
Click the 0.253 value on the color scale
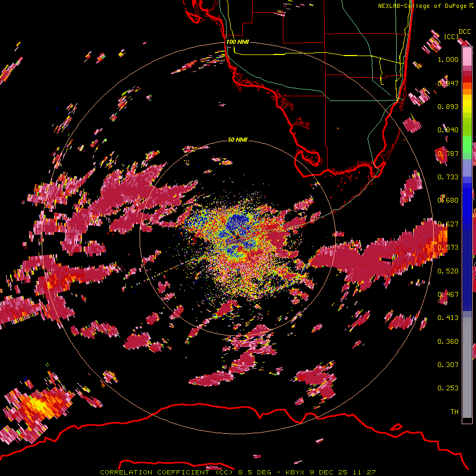click(x=448, y=388)
